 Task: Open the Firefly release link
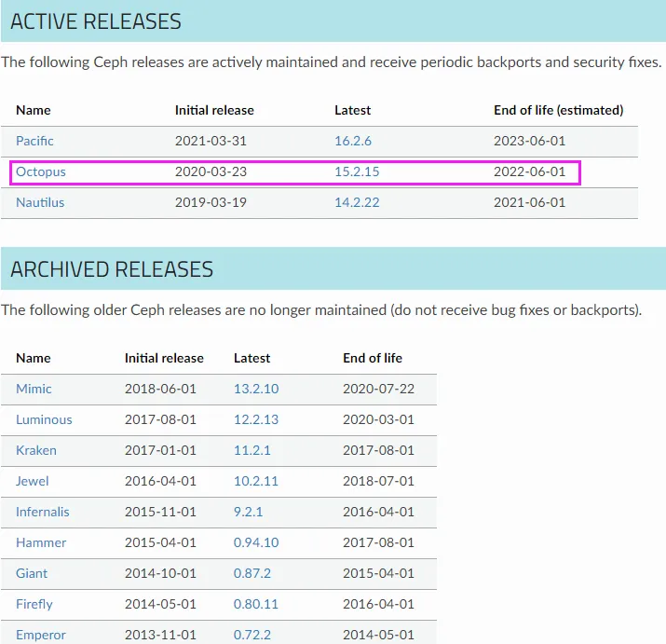[x=34, y=604]
